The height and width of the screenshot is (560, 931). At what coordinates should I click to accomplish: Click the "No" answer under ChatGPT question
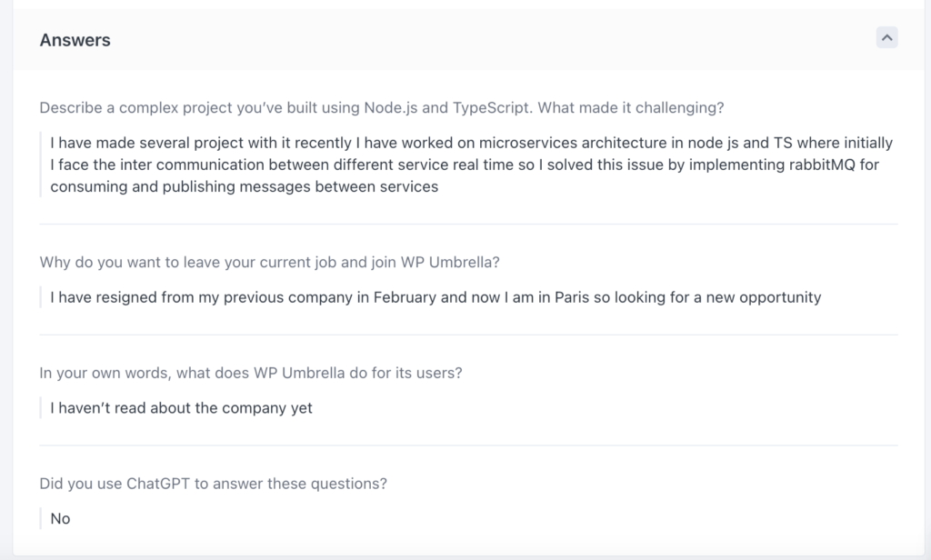[x=60, y=518]
